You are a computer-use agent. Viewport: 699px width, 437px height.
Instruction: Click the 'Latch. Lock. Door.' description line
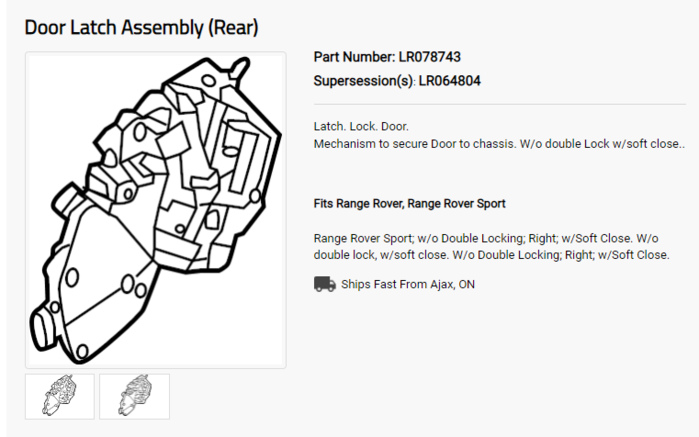pos(361,127)
